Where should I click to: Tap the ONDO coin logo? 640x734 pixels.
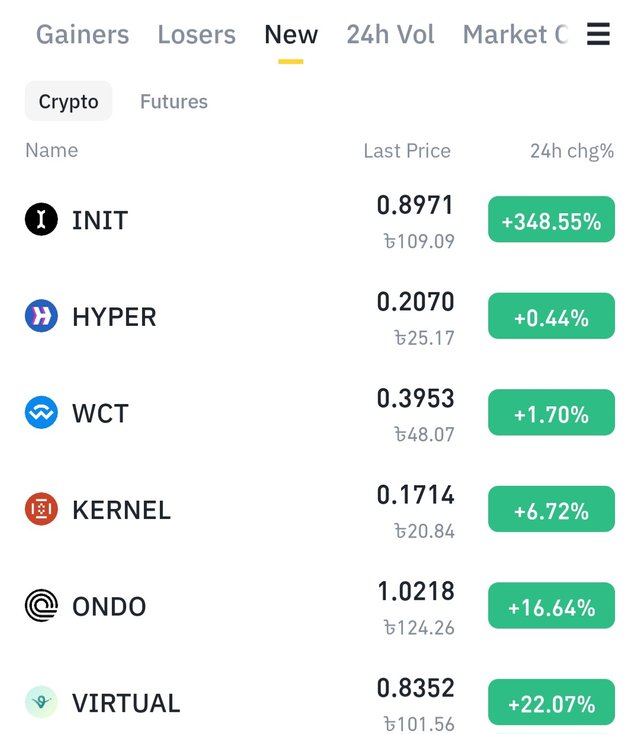(41, 605)
